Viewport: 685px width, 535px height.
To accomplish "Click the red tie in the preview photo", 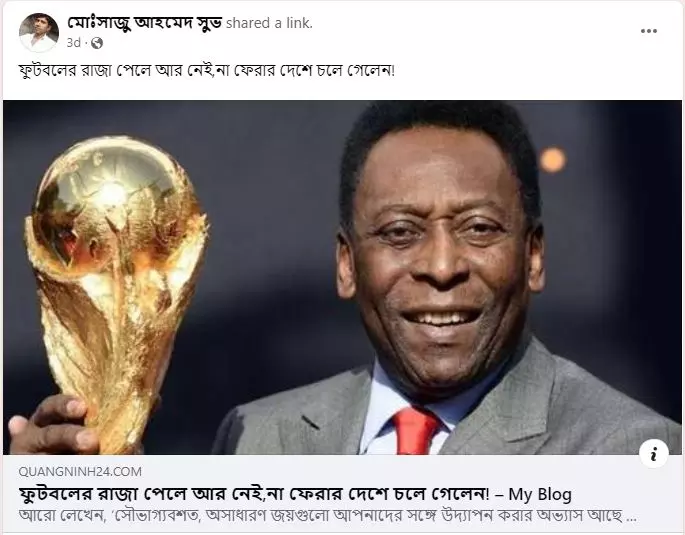I will 415,430.
